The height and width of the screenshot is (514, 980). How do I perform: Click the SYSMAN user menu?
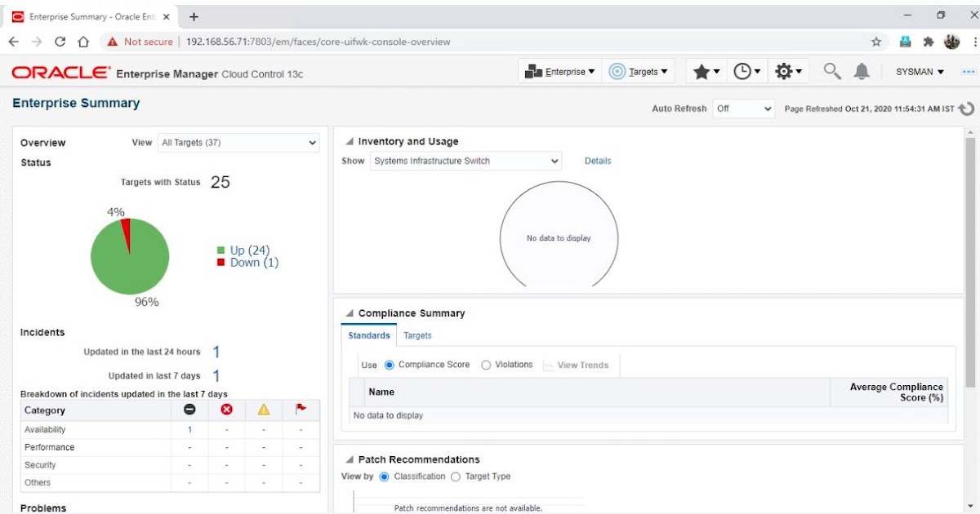(918, 71)
